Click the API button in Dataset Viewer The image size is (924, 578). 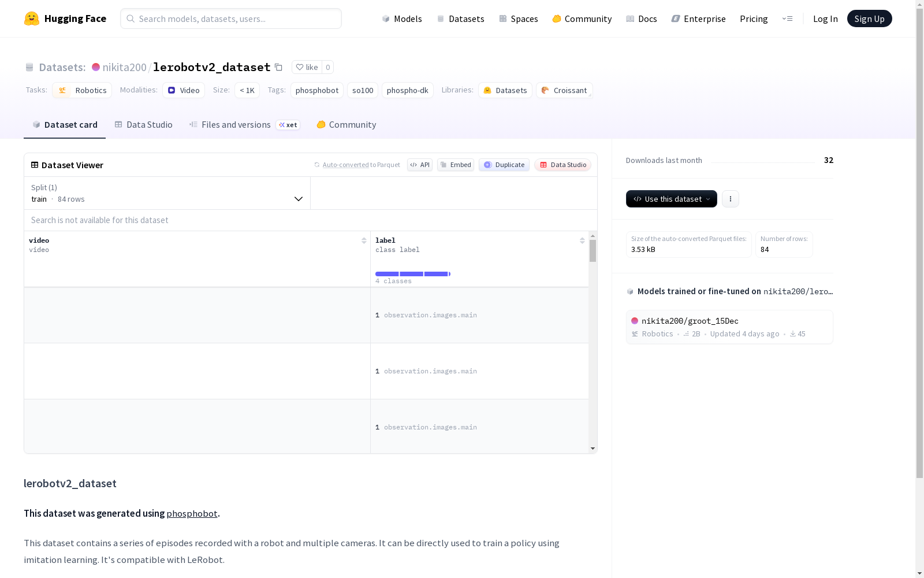tap(420, 165)
